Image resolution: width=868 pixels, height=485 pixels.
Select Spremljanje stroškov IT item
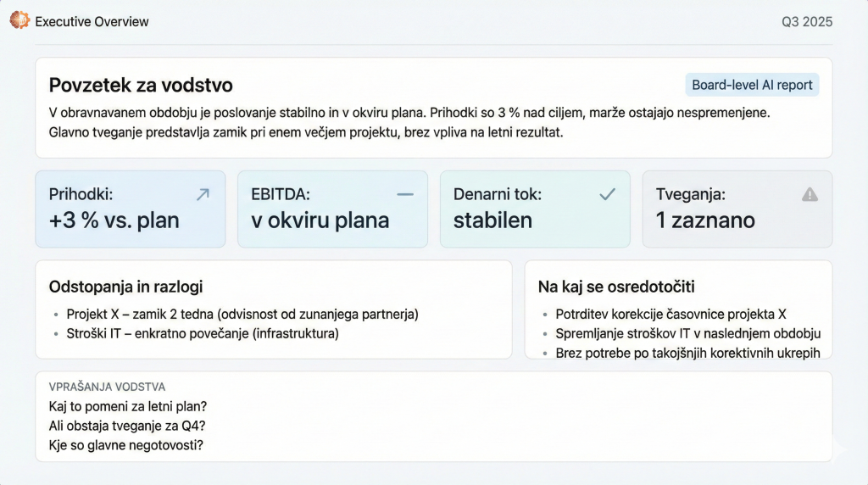pos(687,333)
